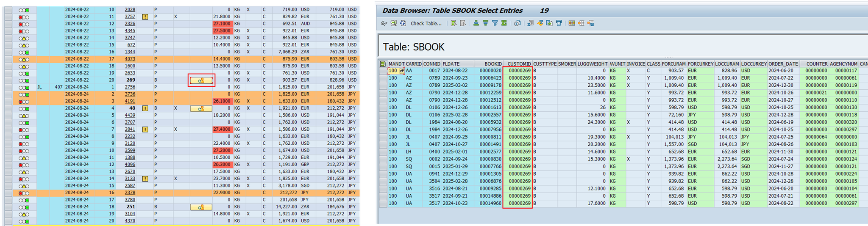
Task: Click the BOOKID cell 00006423
Action: (x=488, y=78)
